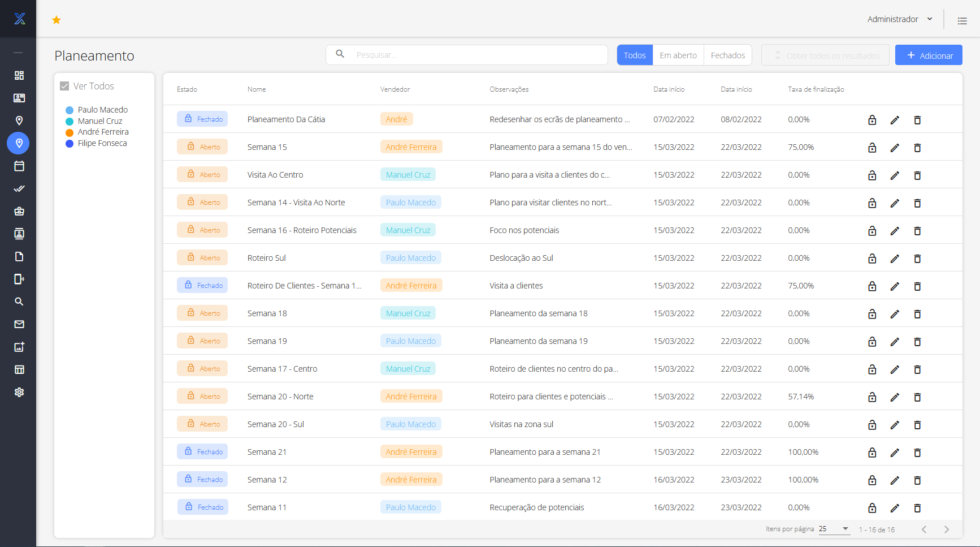Toggle the Ver Todos checkbox
Screen dimensions: 980x547
(x=64, y=86)
